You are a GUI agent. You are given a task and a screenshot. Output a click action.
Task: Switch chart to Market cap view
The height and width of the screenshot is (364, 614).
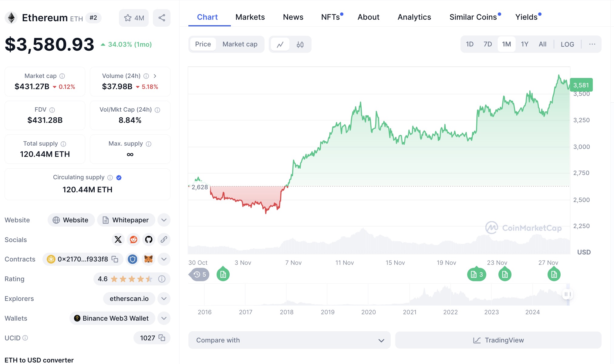click(240, 44)
